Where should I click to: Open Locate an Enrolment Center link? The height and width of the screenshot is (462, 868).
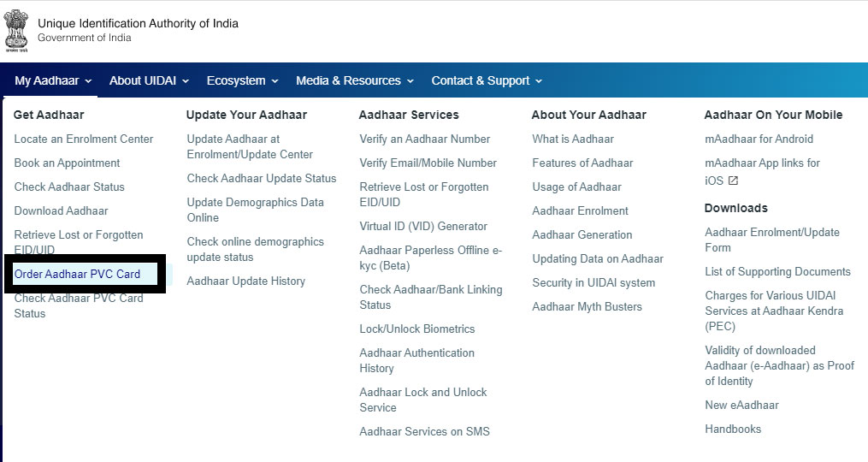84,139
